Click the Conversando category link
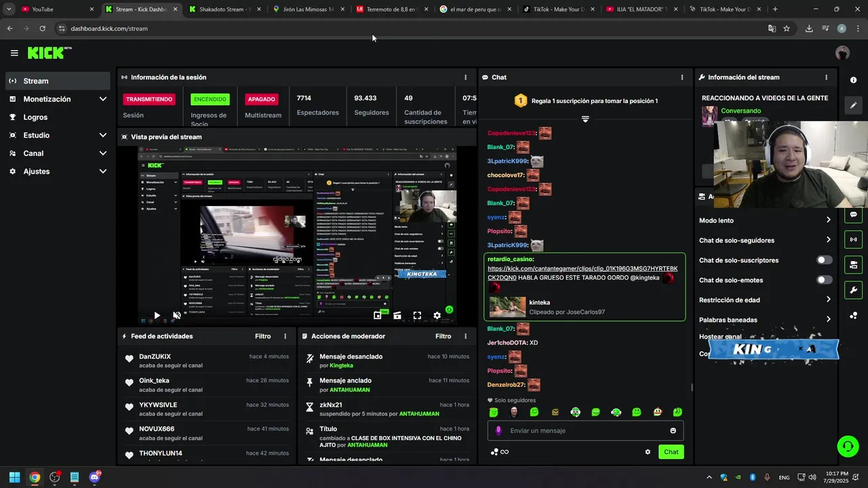This screenshot has width=868, height=488. (x=741, y=110)
